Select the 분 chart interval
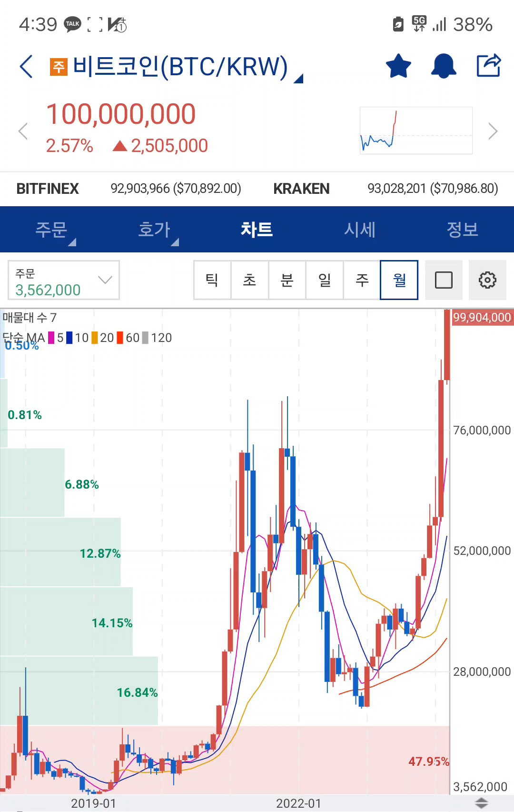Screen dimensions: 514x812 tap(287, 280)
